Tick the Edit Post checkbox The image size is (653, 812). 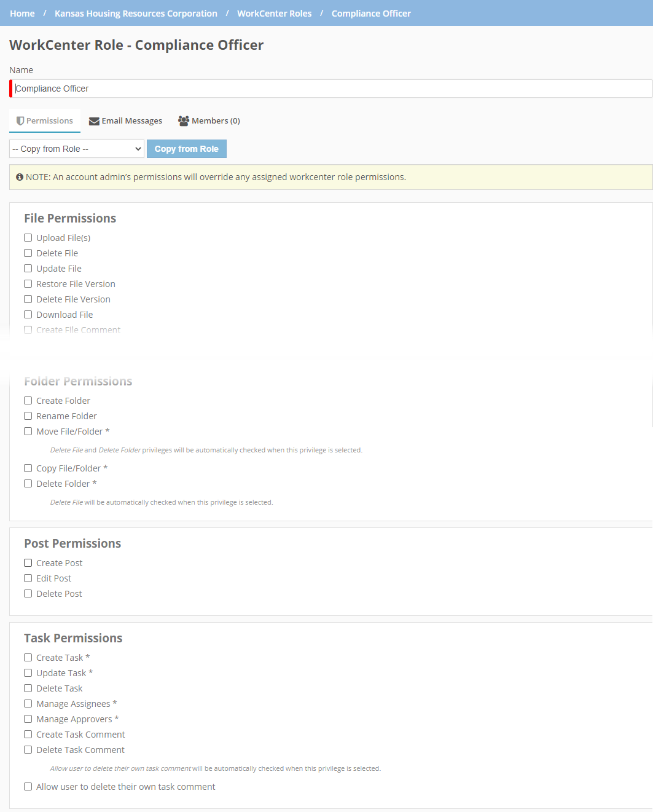tap(28, 578)
